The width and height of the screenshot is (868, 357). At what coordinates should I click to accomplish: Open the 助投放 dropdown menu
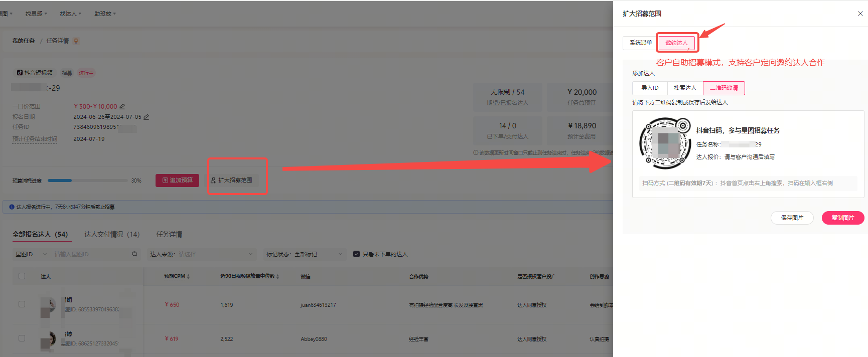click(x=105, y=14)
